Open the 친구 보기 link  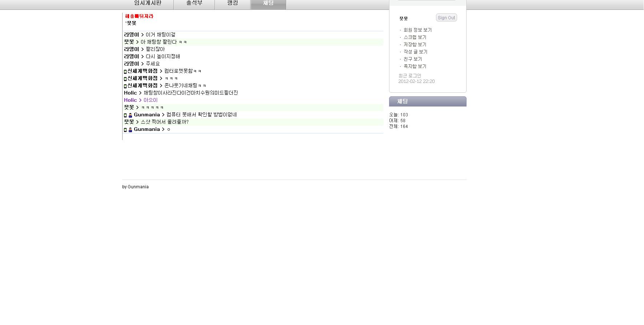click(412, 59)
